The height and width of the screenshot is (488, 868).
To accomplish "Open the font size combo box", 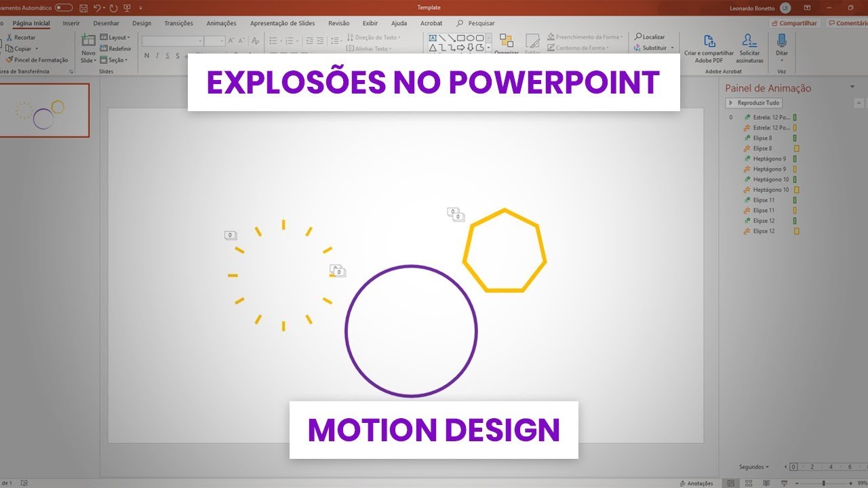I will point(214,41).
